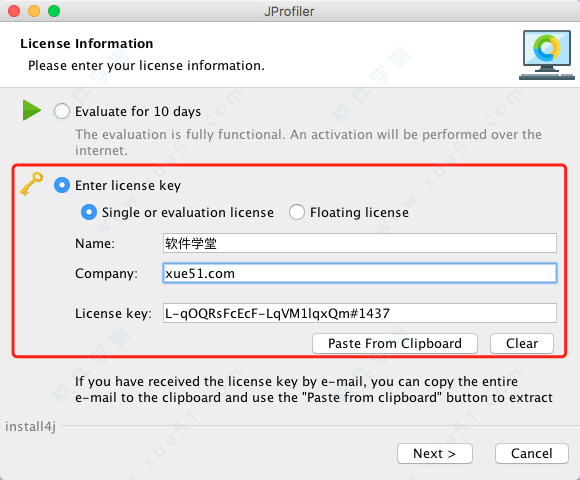580x480 pixels.
Task: Select the Enter license key radio button
Action: point(62,185)
